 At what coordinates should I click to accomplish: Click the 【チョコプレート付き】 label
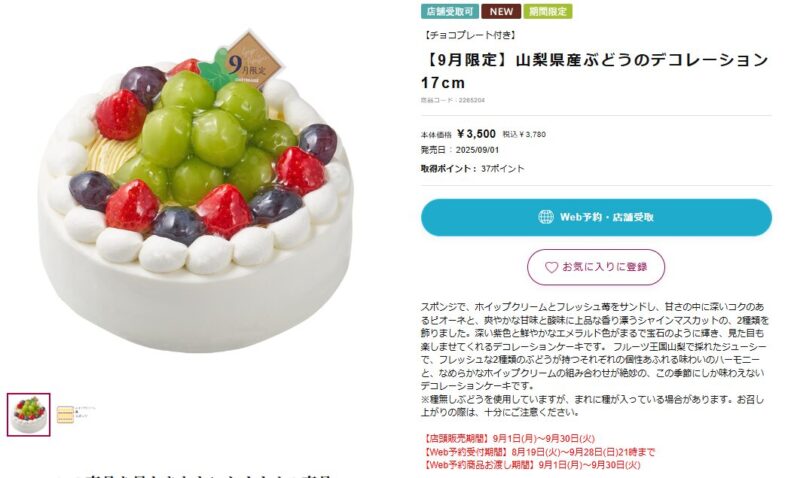(x=470, y=35)
